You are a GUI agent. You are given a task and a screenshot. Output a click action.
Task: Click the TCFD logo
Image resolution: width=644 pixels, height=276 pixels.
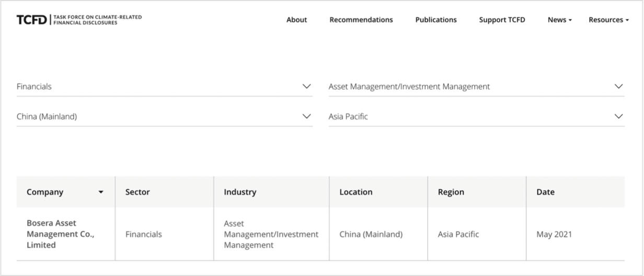click(x=79, y=20)
